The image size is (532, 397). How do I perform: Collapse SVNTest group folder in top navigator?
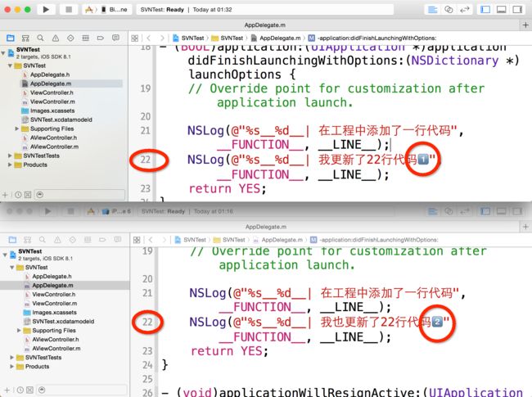(10, 65)
